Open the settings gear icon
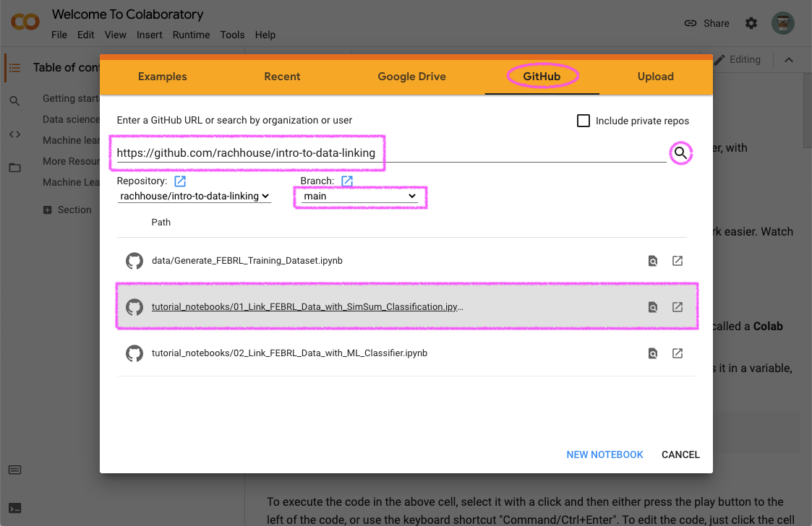Viewport: 812px width, 526px height. pos(751,23)
